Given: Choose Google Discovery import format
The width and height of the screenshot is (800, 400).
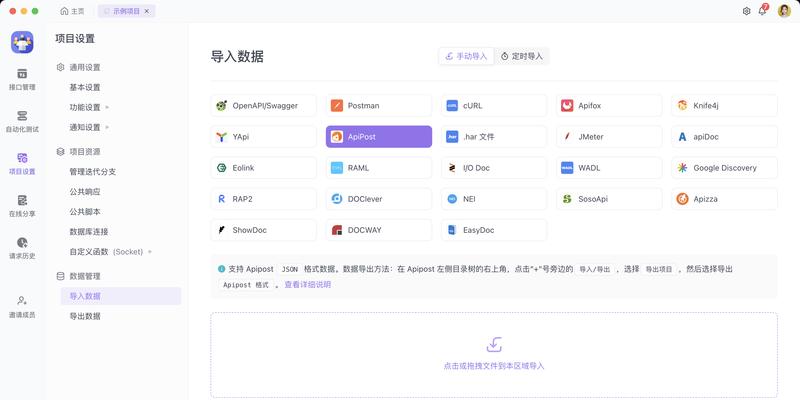Looking at the screenshot, I should [724, 168].
